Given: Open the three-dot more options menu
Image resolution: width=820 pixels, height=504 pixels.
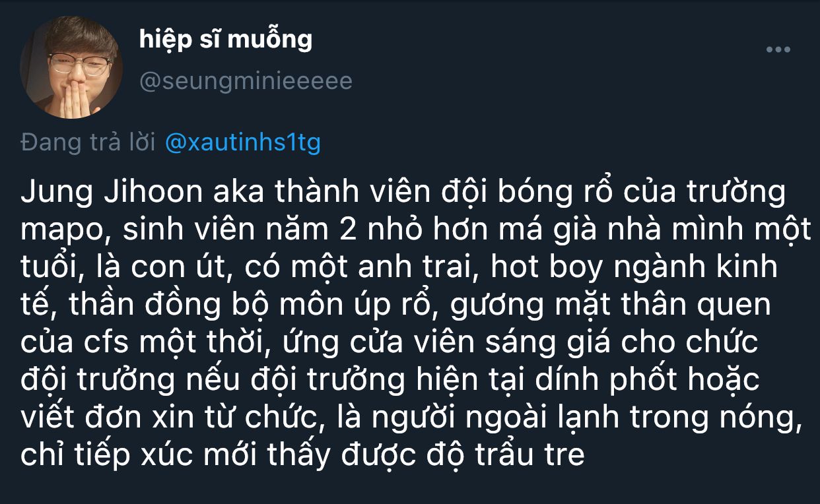Looking at the screenshot, I should (x=778, y=49).
